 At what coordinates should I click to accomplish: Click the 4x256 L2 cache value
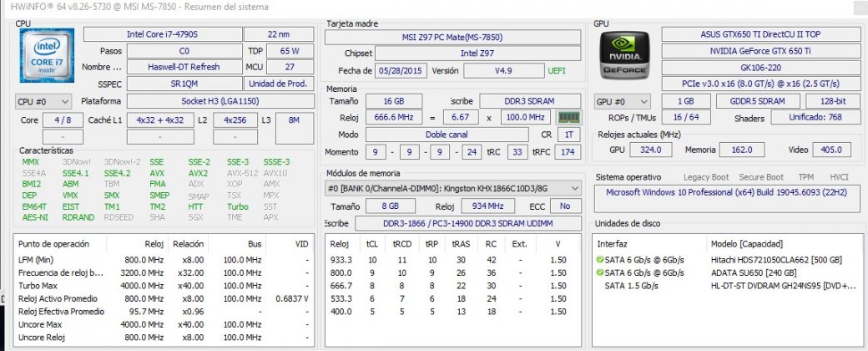[235, 120]
